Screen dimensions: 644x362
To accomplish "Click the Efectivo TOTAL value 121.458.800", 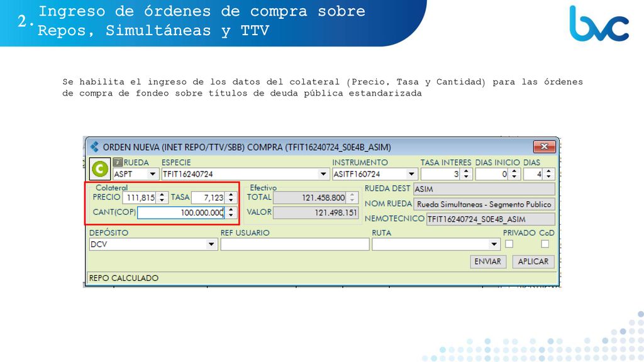I will [310, 197].
